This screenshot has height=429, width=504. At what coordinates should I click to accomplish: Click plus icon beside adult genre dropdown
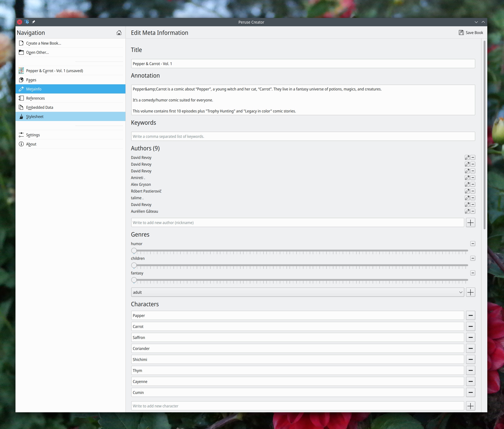point(470,292)
